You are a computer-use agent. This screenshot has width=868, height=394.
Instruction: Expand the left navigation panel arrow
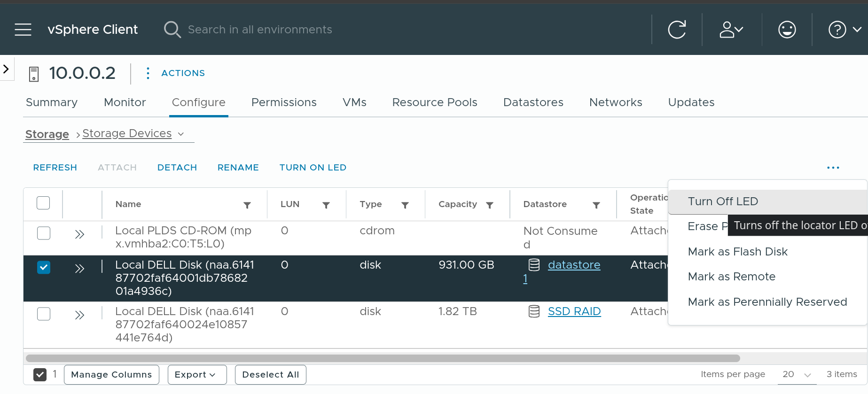6,69
